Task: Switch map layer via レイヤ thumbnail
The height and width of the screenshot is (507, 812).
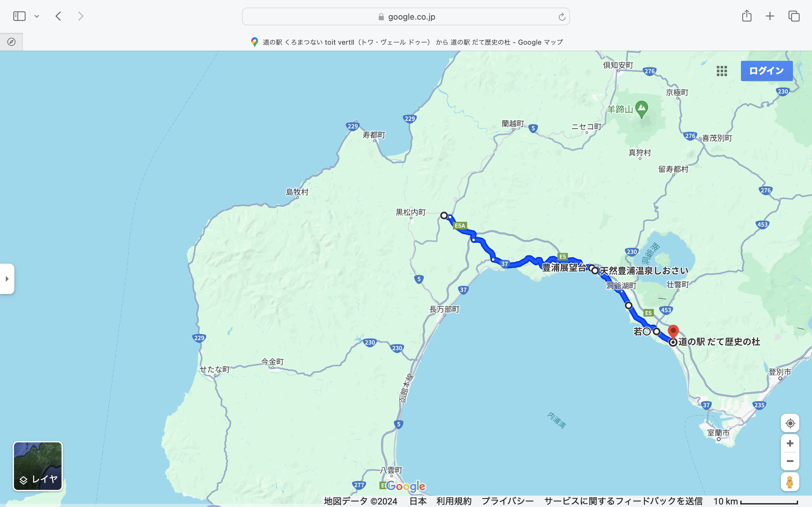Action: pyautogui.click(x=37, y=466)
